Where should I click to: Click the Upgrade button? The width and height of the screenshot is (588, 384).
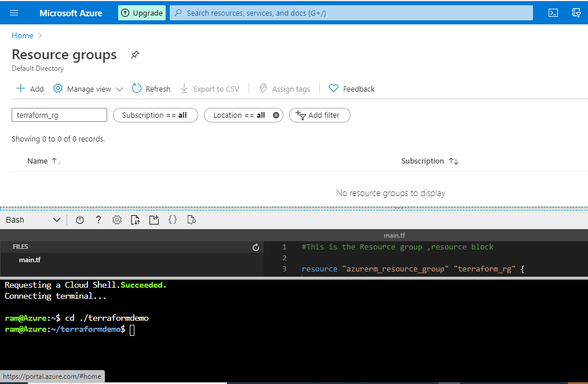[142, 13]
